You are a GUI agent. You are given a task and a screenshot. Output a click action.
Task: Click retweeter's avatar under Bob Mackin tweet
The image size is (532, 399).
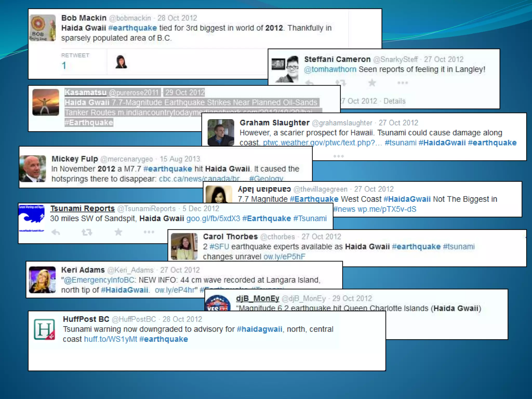tap(121, 62)
